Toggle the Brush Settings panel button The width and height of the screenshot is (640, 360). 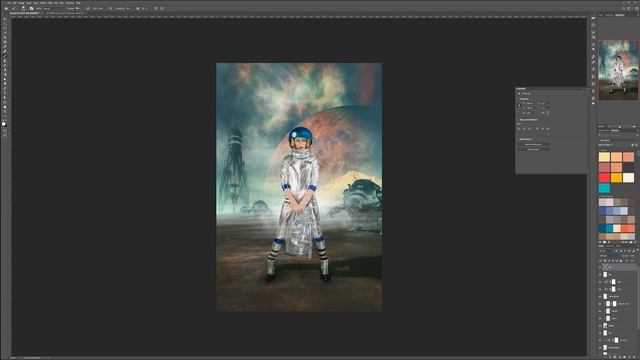tap(31, 8)
